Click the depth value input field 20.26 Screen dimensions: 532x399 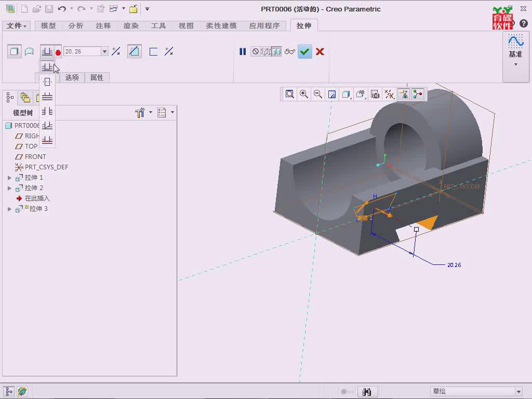(x=82, y=51)
